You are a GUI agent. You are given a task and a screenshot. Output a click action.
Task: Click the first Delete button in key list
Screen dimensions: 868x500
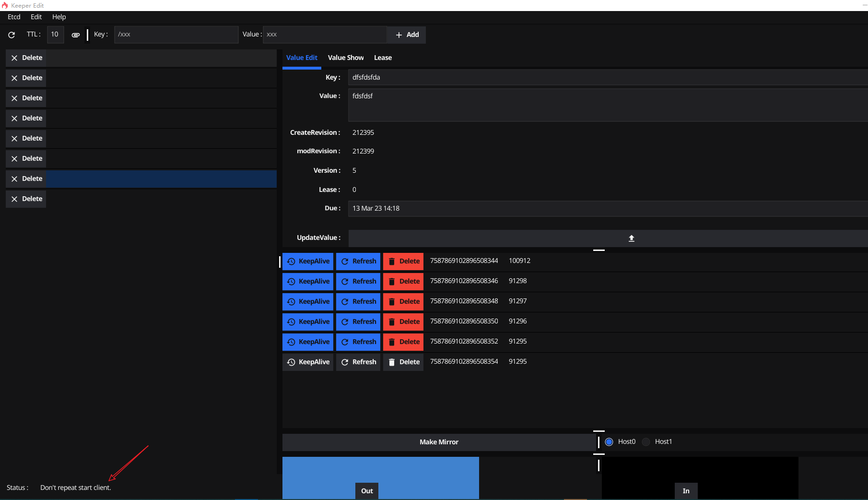click(x=26, y=58)
